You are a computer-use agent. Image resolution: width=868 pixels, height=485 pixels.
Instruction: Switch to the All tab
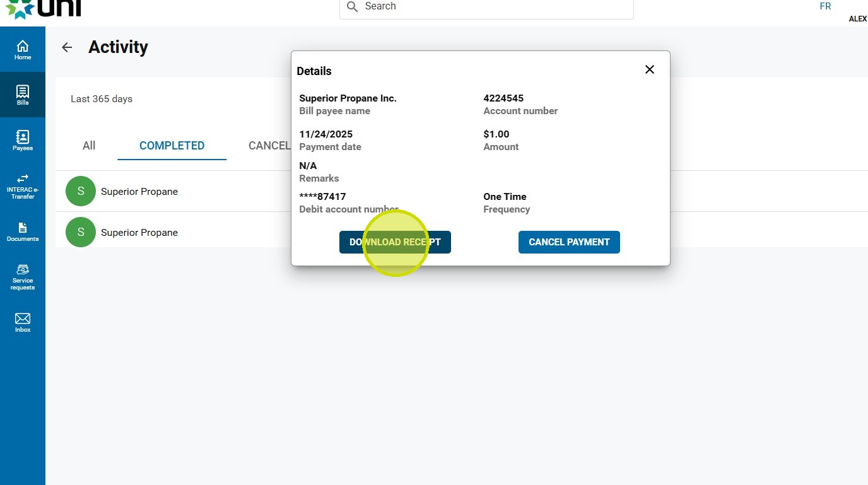click(89, 146)
